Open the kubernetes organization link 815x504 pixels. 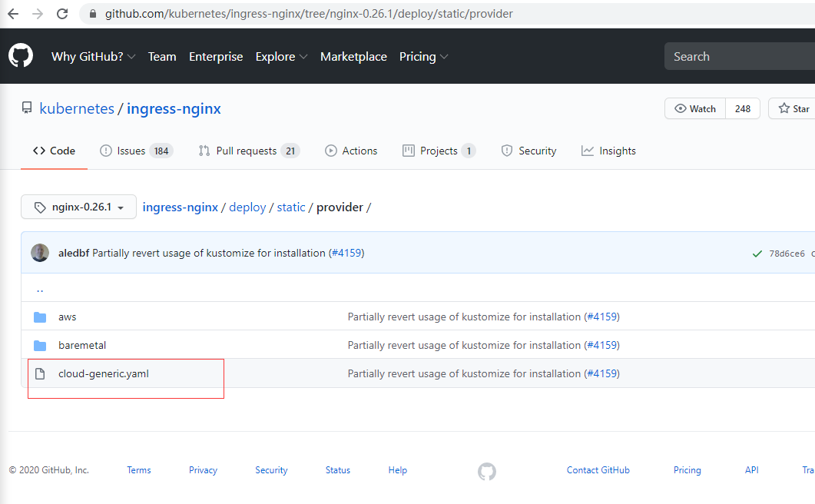(x=77, y=108)
